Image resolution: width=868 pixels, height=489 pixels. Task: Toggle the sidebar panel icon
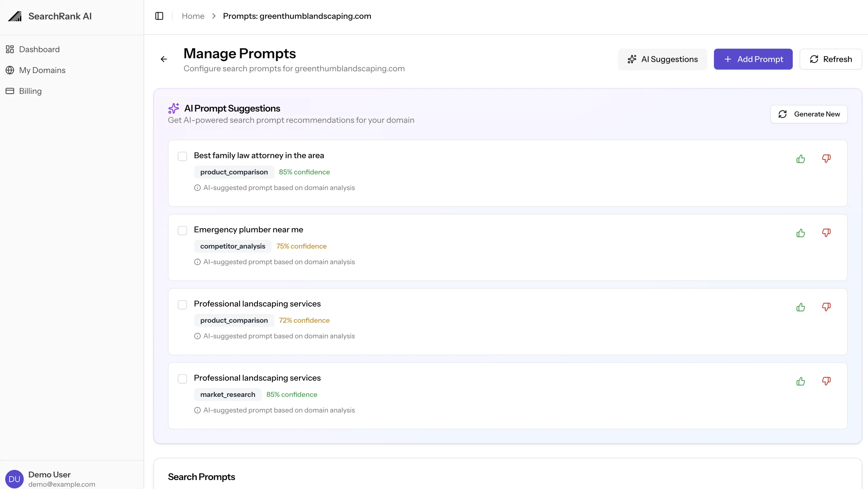click(159, 16)
